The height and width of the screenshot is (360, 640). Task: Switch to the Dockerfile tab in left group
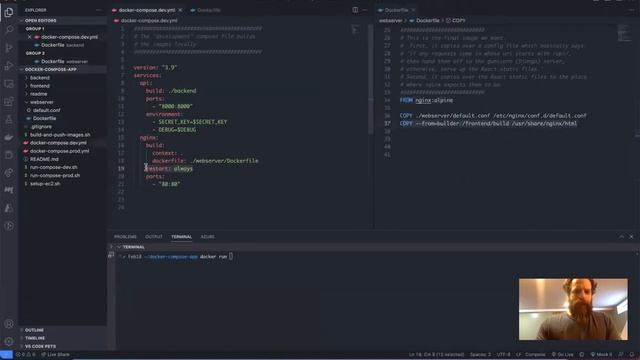[209, 10]
